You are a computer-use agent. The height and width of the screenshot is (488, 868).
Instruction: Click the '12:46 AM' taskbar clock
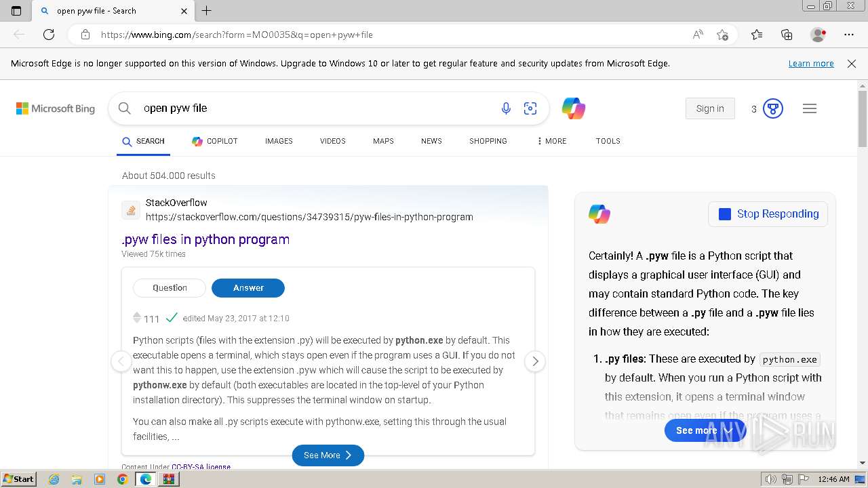[x=833, y=479]
